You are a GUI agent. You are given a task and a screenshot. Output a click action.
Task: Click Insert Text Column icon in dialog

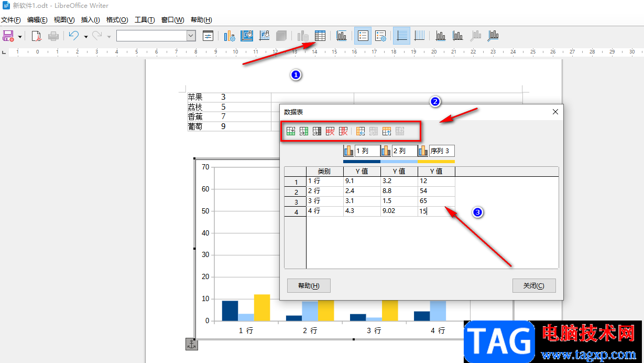pos(317,131)
